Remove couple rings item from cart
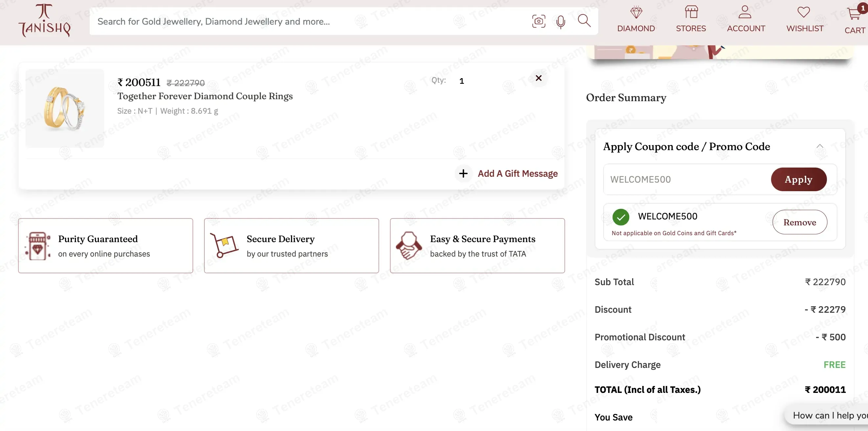Image resolution: width=868 pixels, height=431 pixels. [x=538, y=78]
